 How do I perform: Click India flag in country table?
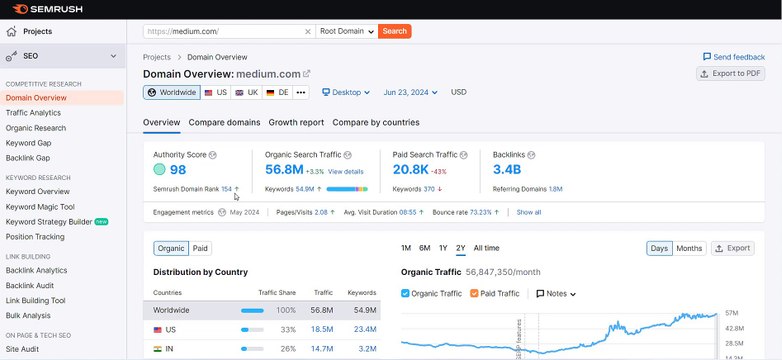pos(158,349)
